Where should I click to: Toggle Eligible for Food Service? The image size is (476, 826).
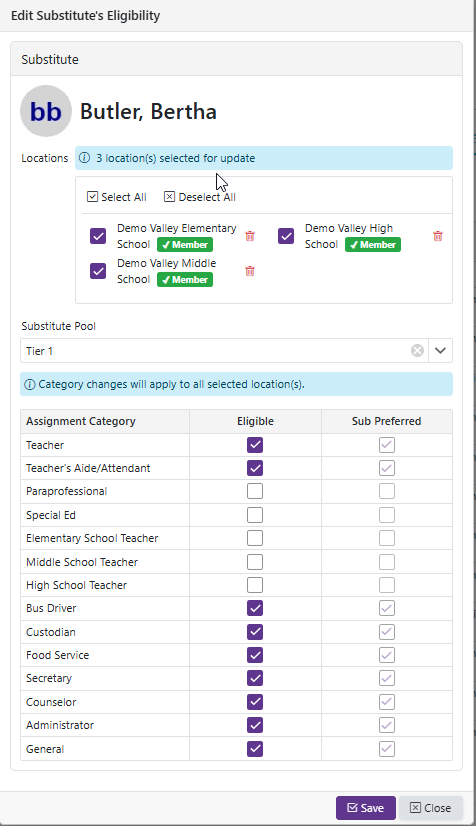pyautogui.click(x=255, y=655)
